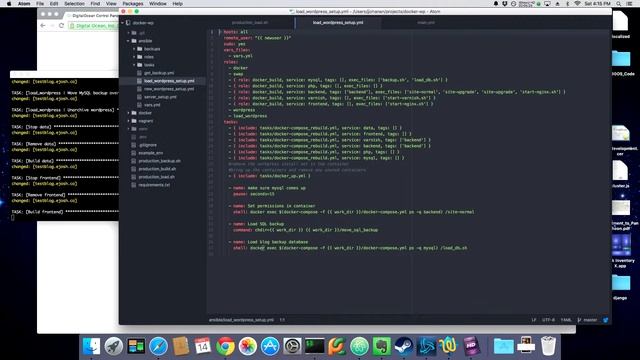Expand the roles folder
This screenshot has height=360, width=640.
[134, 57]
